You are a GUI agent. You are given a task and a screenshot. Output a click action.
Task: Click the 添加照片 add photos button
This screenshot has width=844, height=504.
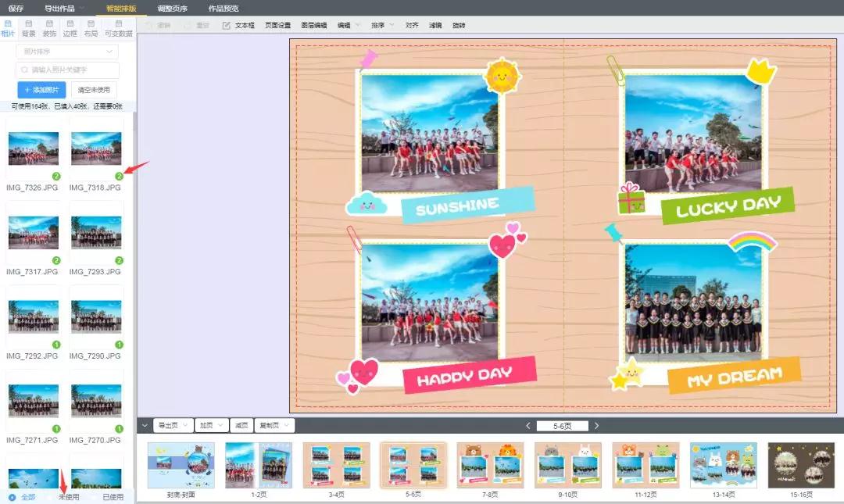tap(41, 90)
